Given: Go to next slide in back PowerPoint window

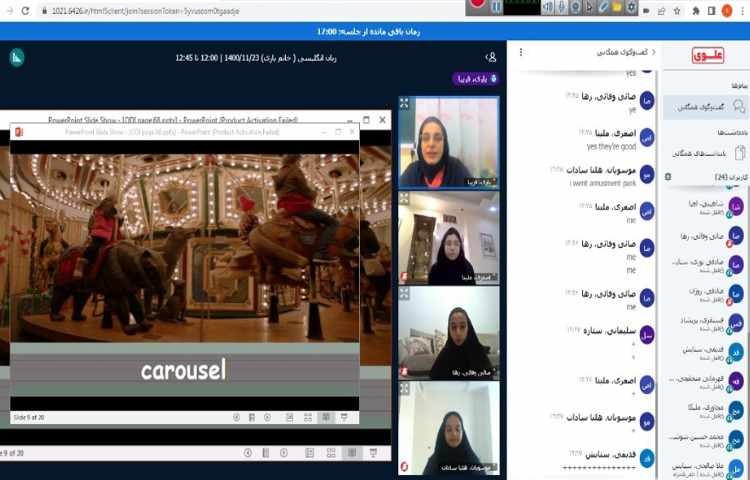Looking at the screenshot, I should pyautogui.click(x=284, y=453).
